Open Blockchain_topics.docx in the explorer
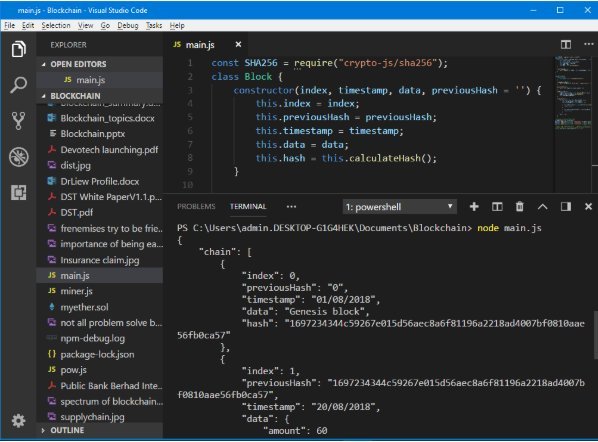Image resolution: width=598 pixels, height=442 pixels. pyautogui.click(x=100, y=118)
